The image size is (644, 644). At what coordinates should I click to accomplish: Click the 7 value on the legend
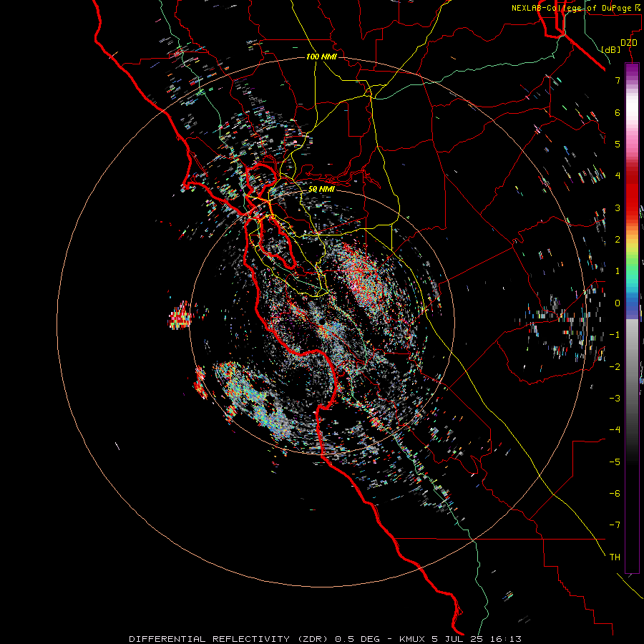[x=618, y=80]
